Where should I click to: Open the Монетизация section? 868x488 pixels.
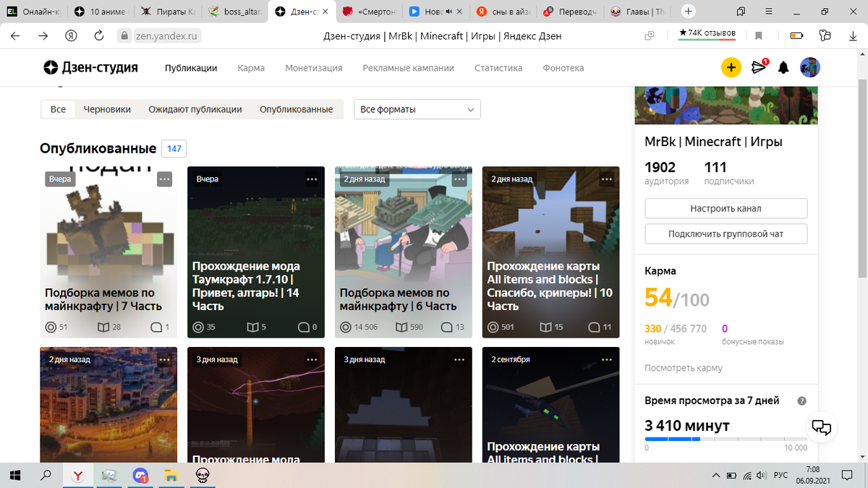coord(313,68)
